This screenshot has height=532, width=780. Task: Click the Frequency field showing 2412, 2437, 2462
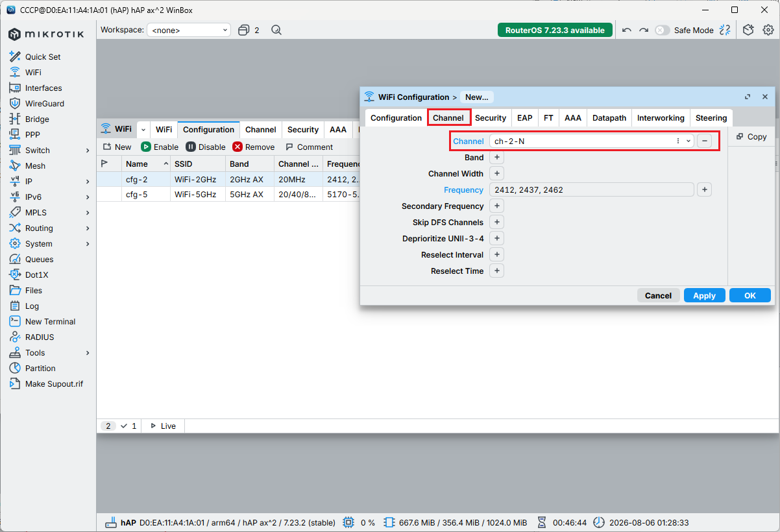click(x=591, y=189)
